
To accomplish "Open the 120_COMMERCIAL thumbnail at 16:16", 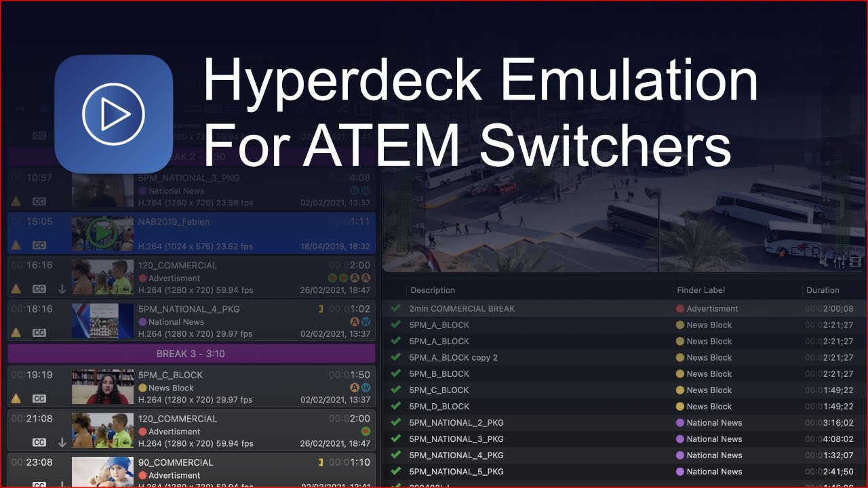I will click(x=102, y=277).
